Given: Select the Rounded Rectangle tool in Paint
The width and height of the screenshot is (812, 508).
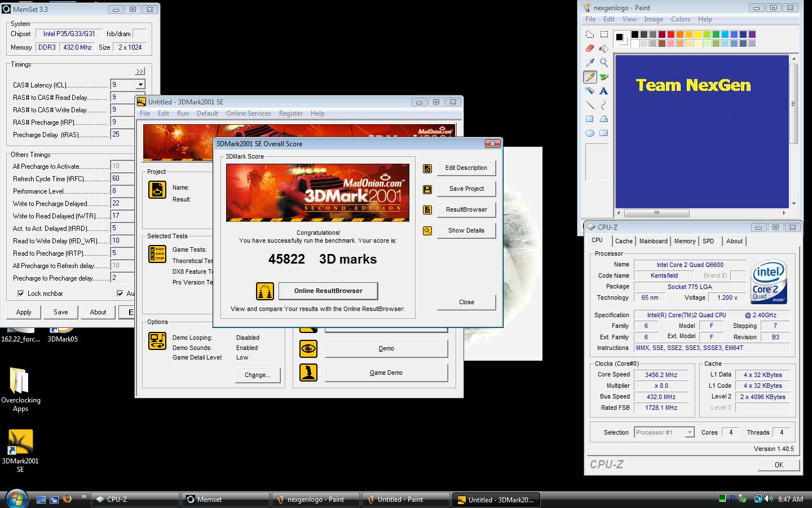Looking at the screenshot, I should [604, 133].
